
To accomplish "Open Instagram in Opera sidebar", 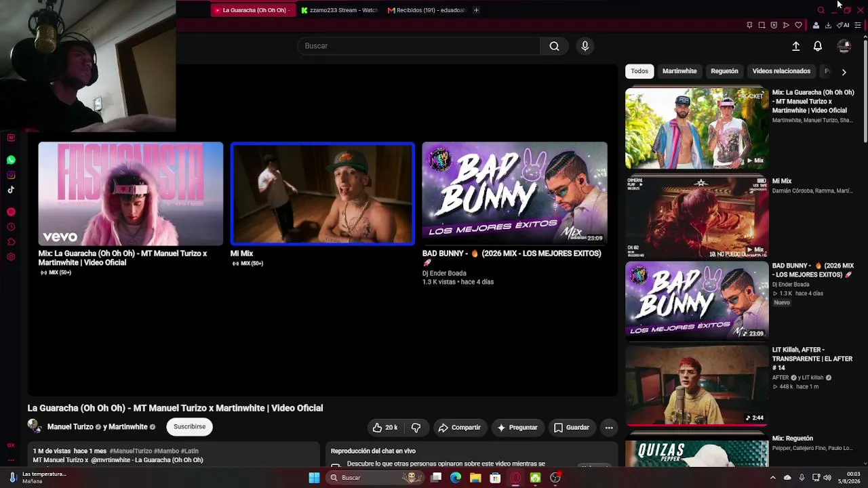I will (x=11, y=175).
